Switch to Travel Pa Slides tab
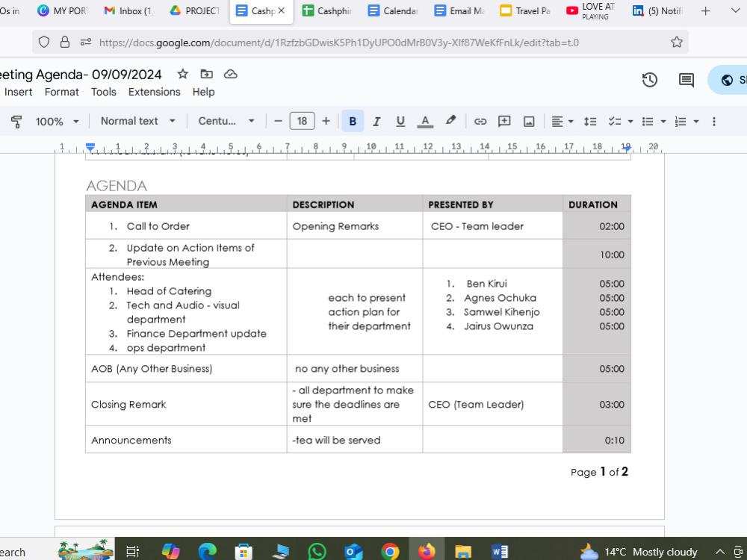This screenshot has width=747, height=560. pyautogui.click(x=525, y=10)
